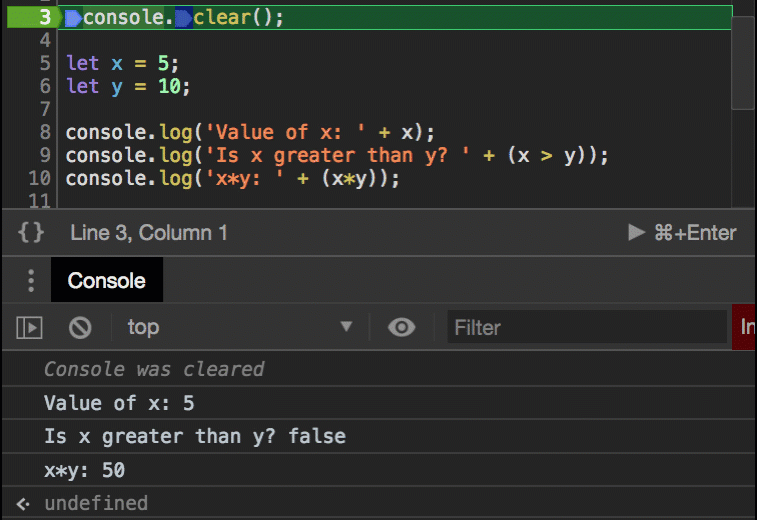Click the ⌘+Enter run label

coord(695,233)
